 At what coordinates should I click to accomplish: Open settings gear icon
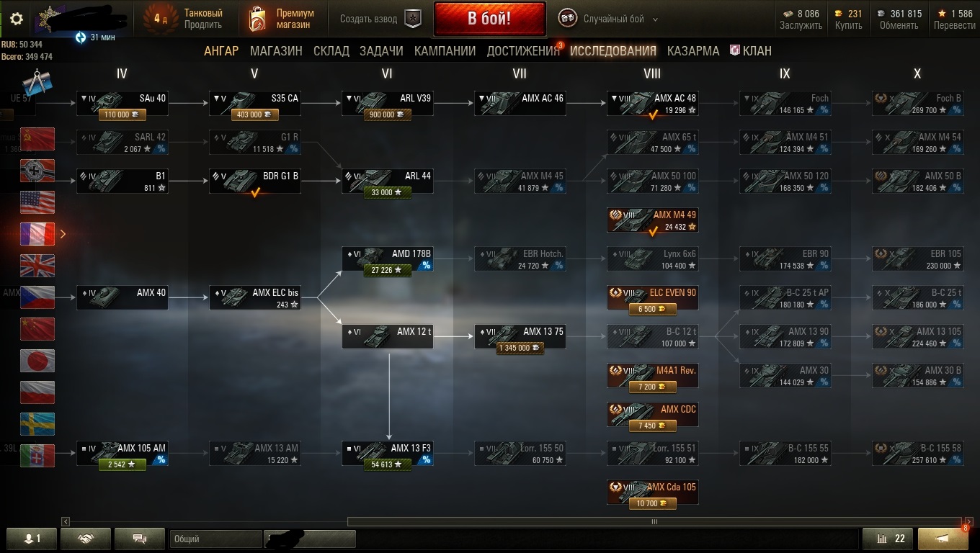(17, 19)
